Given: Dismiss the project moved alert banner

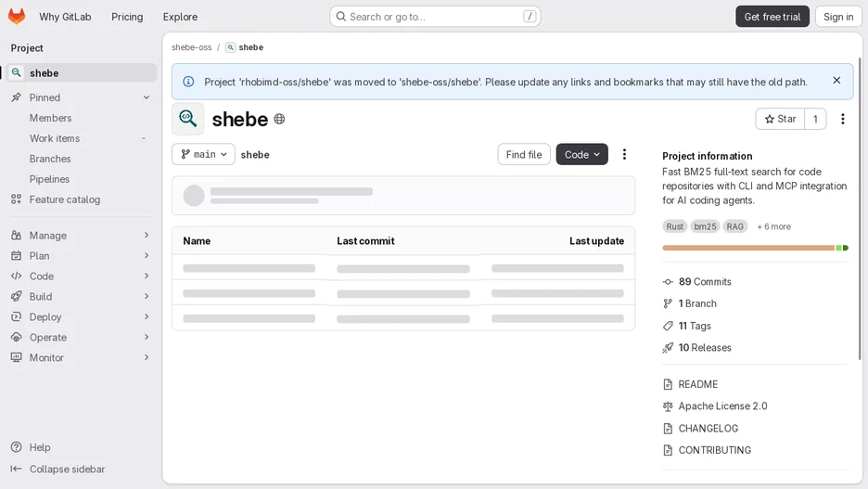Looking at the screenshot, I should (836, 81).
